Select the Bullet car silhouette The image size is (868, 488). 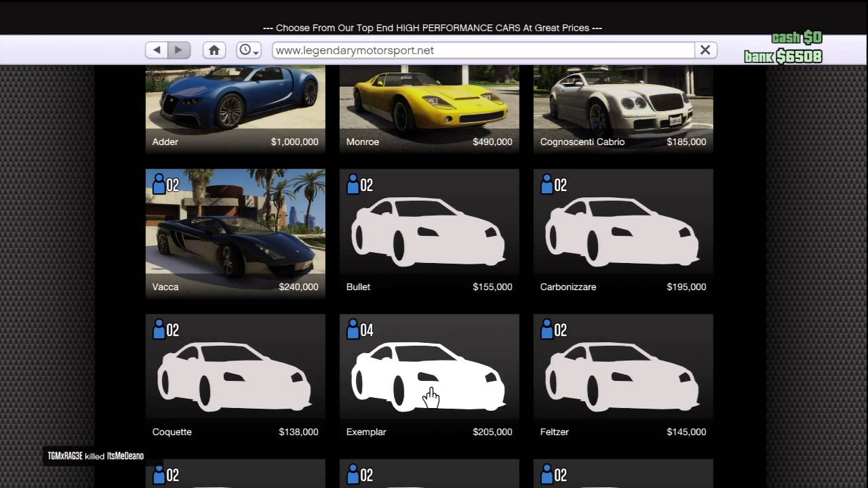pos(429,232)
